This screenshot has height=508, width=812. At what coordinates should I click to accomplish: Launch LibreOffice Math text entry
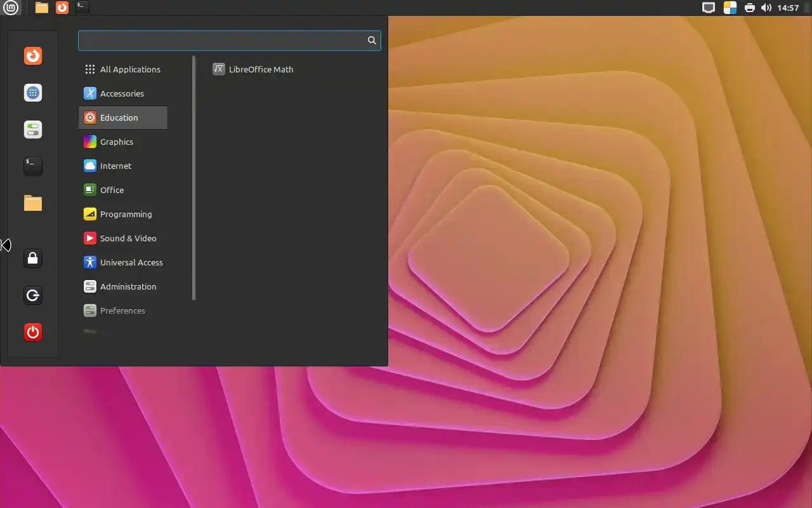261,69
